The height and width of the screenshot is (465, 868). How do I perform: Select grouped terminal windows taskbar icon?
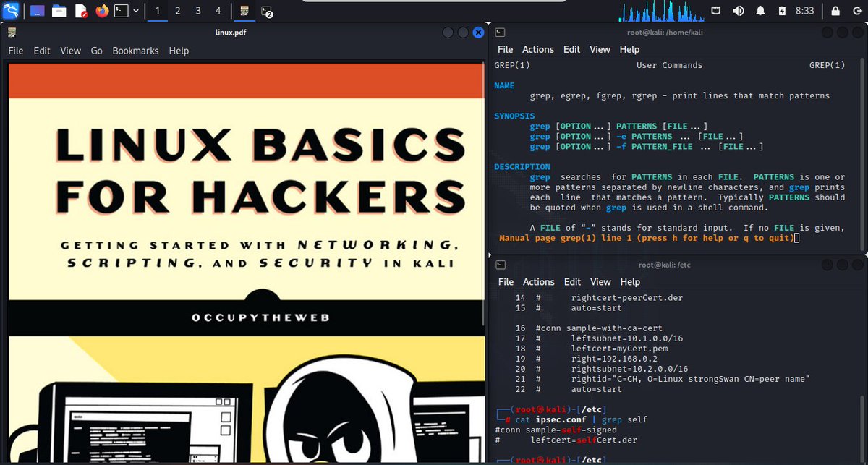[x=267, y=11]
